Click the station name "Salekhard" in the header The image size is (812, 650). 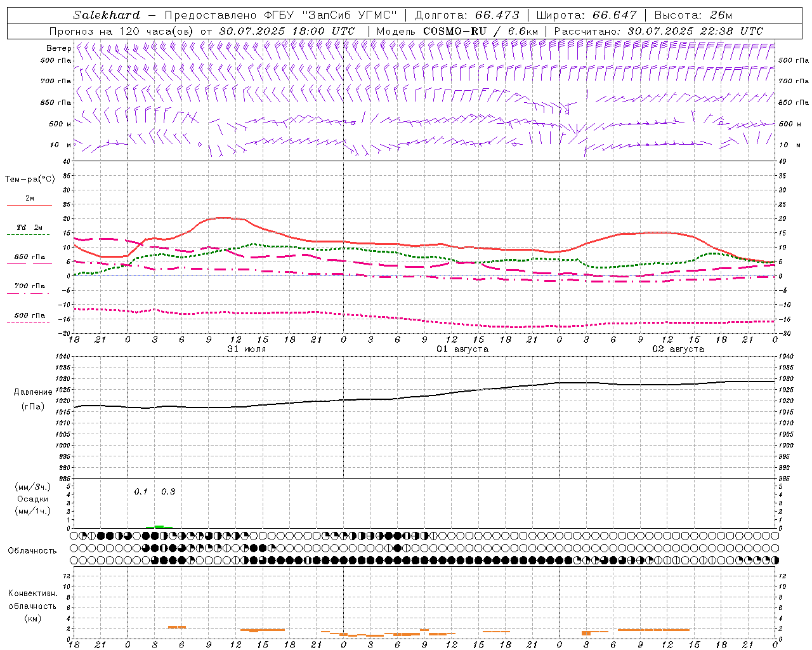point(107,15)
